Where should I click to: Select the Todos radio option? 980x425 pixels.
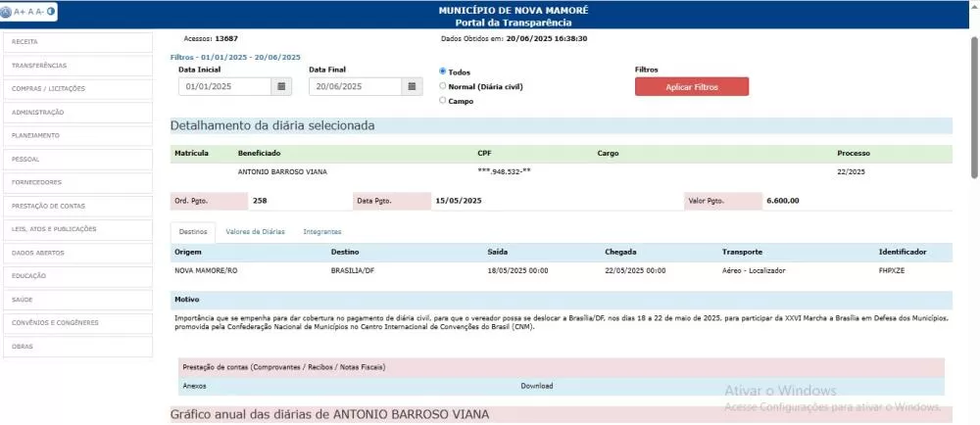pyautogui.click(x=443, y=71)
